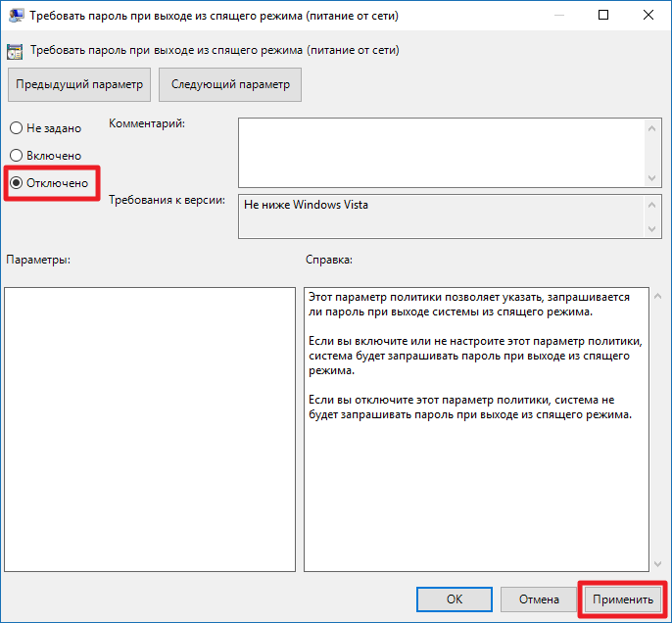Close the policy dialog window
Viewport: 672px width, 623px height.
[648, 16]
